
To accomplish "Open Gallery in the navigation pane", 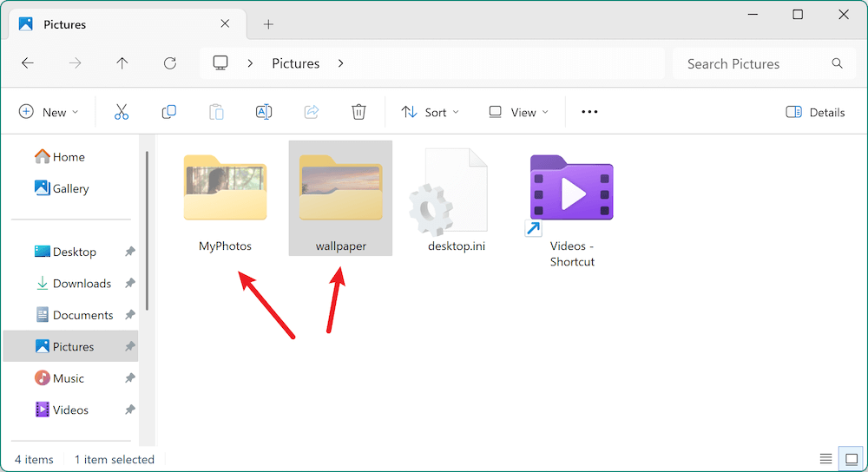I will (x=62, y=188).
